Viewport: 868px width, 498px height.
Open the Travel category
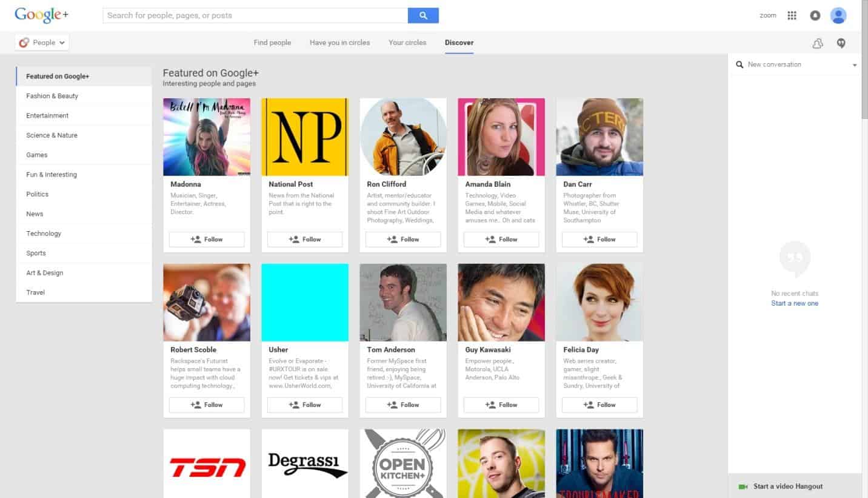pos(84,292)
